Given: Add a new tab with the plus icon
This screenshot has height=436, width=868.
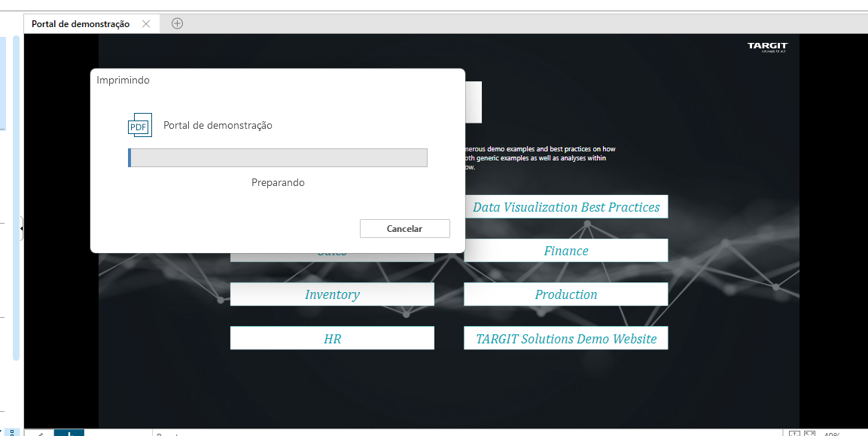Looking at the screenshot, I should pyautogui.click(x=177, y=23).
